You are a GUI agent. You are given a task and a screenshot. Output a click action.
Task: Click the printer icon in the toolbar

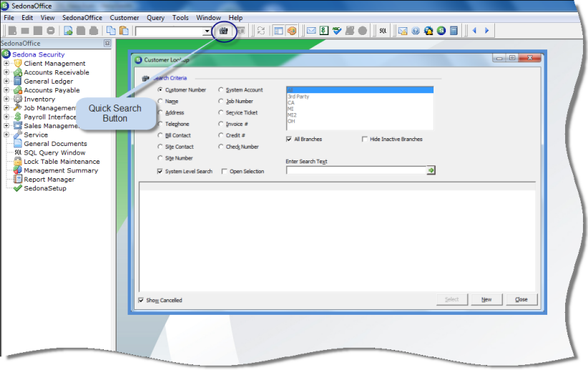click(x=94, y=31)
